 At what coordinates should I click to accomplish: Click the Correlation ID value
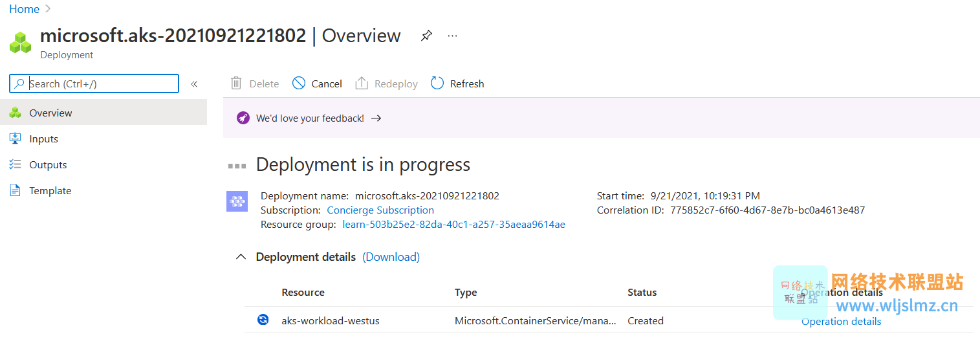(767, 210)
